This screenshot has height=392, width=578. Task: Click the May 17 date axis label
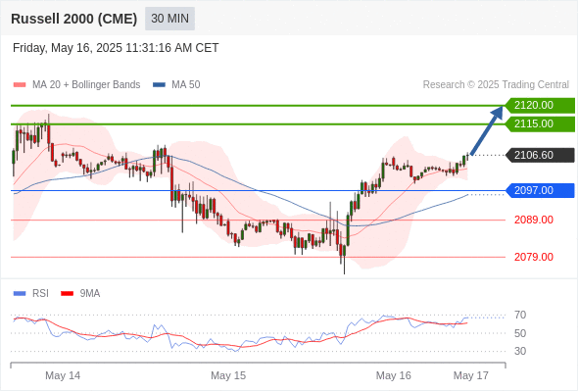point(471,375)
